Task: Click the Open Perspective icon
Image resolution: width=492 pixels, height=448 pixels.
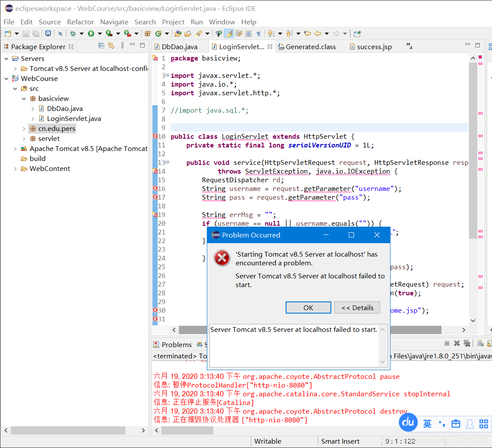Action: [x=357, y=33]
